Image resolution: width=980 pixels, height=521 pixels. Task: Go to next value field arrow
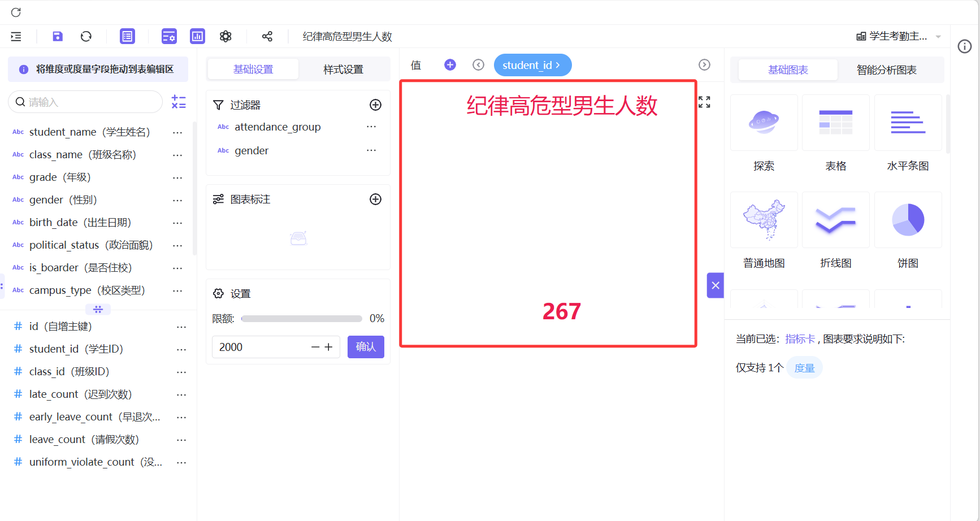point(704,65)
